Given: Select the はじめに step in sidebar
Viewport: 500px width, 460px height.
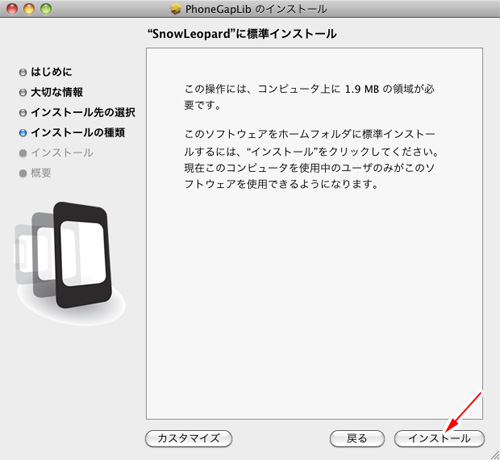Looking at the screenshot, I should 51,72.
